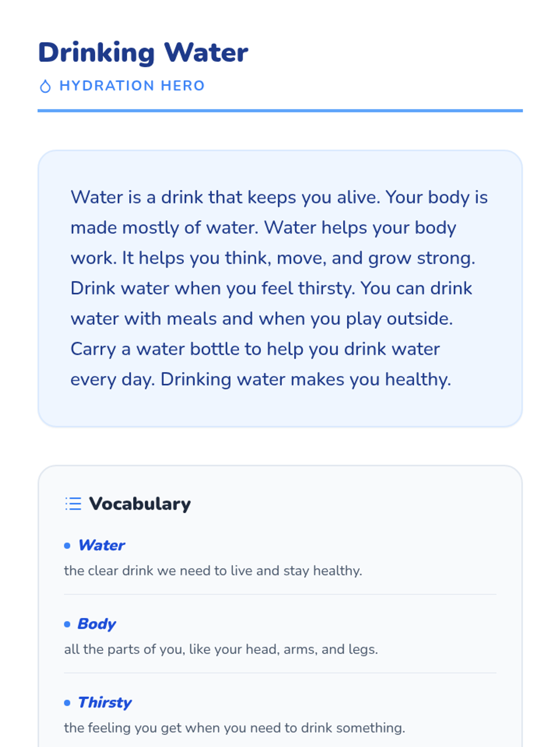Click the blue line under the header

click(280, 111)
